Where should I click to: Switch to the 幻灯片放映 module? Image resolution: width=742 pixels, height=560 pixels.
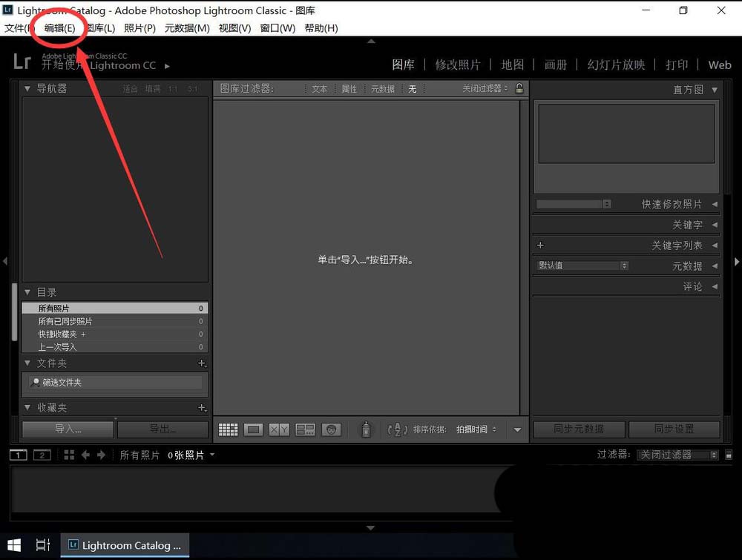click(616, 65)
